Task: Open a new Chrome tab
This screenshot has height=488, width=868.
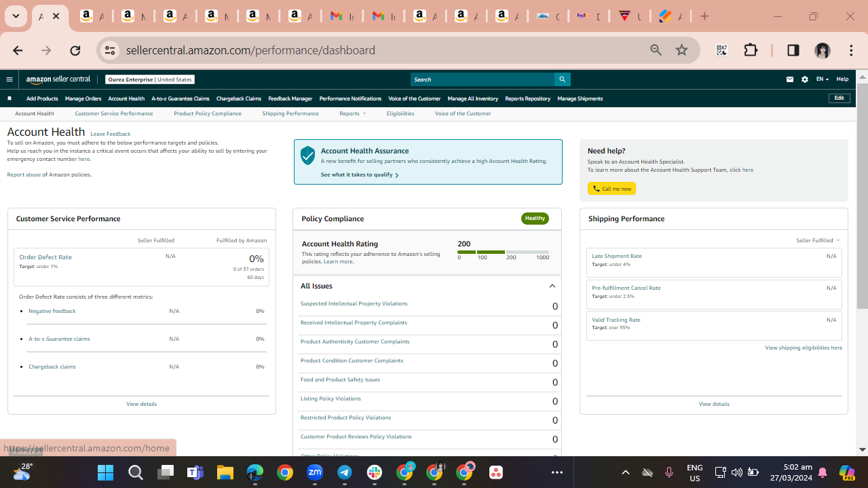Action: (704, 16)
